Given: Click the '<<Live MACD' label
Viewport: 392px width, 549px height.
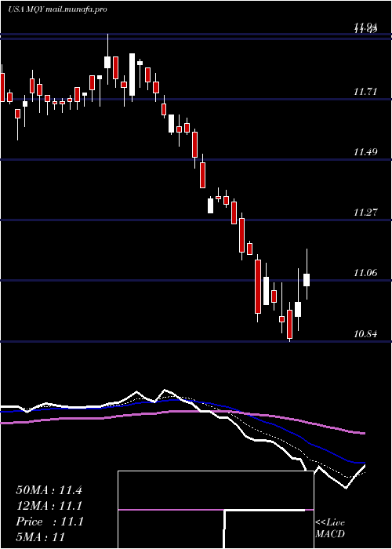Looking at the screenshot, I should pos(330,529).
